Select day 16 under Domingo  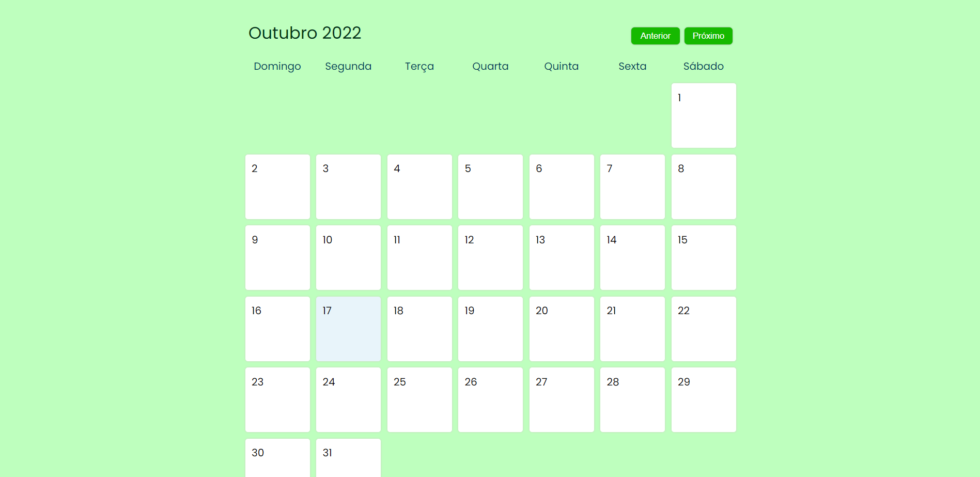click(277, 329)
